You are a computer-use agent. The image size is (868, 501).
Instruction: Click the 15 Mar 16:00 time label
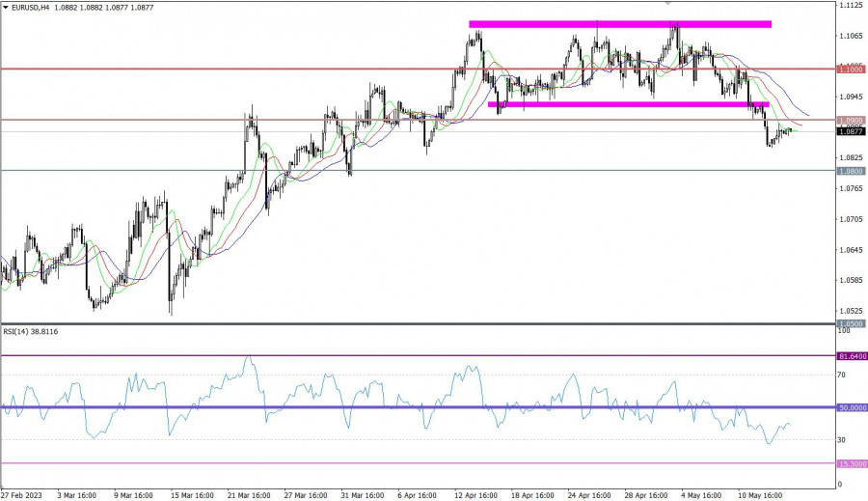click(x=192, y=495)
